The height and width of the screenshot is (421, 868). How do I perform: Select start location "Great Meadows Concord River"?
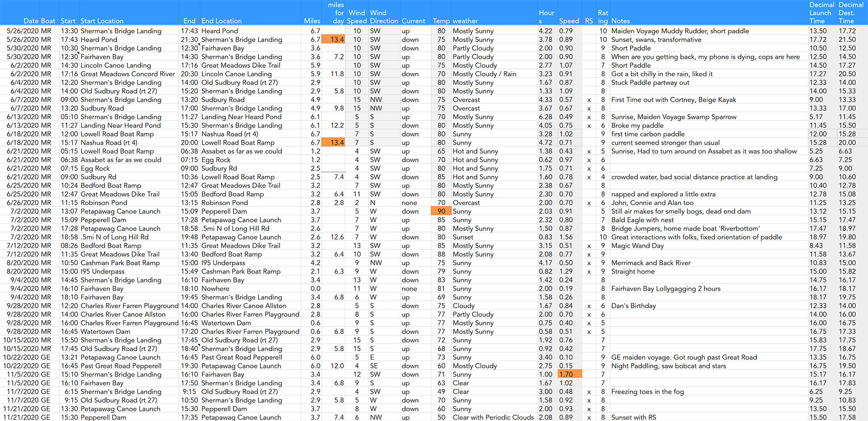(x=127, y=74)
